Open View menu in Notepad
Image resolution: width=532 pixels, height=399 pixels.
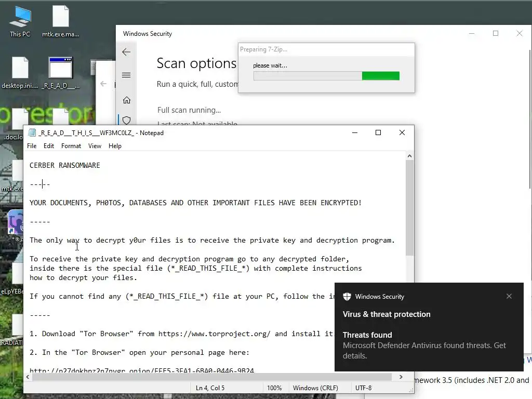coord(95,146)
